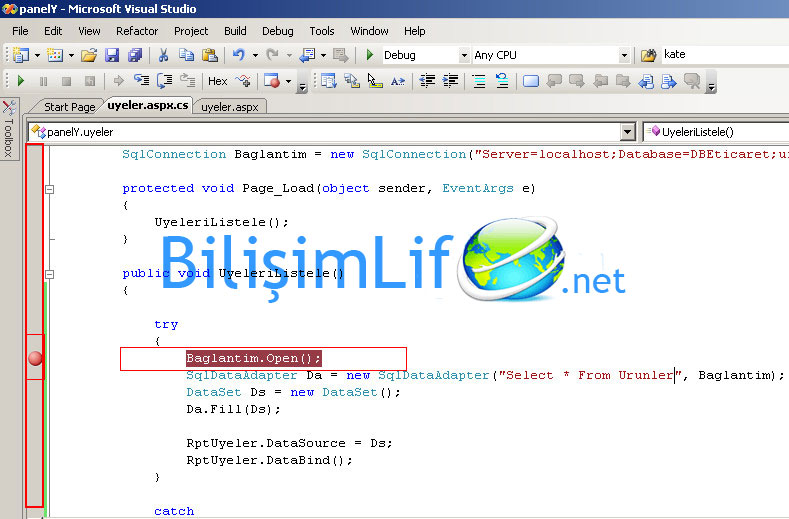The width and height of the screenshot is (789, 519).
Task: Cut selection with the scissors icon
Action: 163,55
